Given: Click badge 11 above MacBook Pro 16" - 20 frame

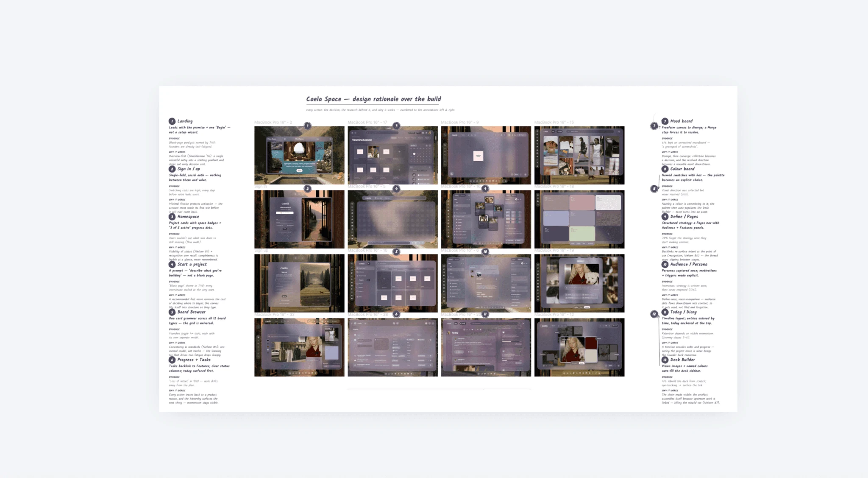Looking at the screenshot, I should (485, 314).
